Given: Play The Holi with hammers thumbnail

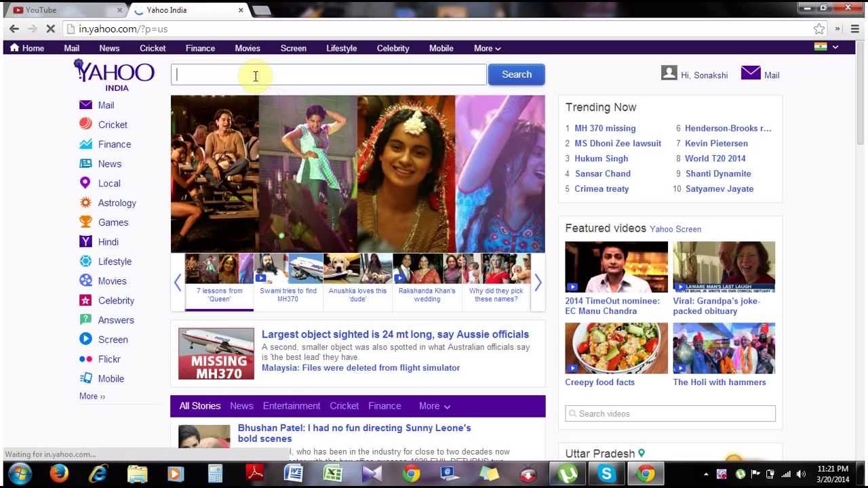Looking at the screenshot, I should click(724, 348).
